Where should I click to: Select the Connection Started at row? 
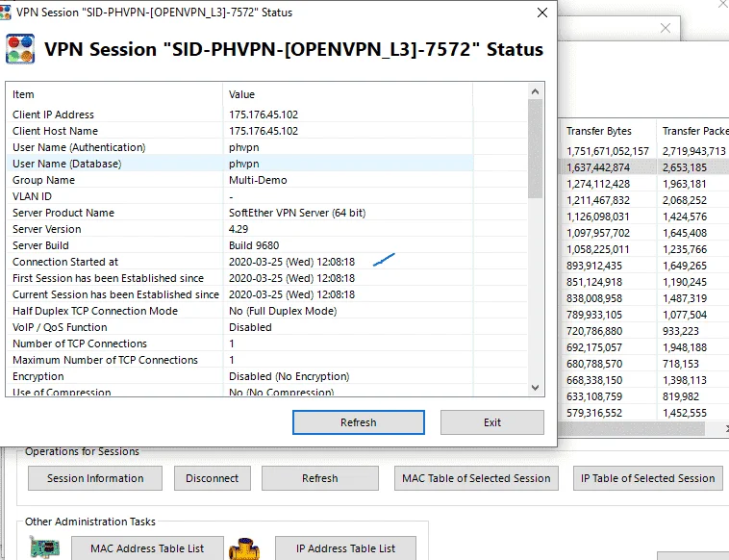pyautogui.click(x=239, y=262)
